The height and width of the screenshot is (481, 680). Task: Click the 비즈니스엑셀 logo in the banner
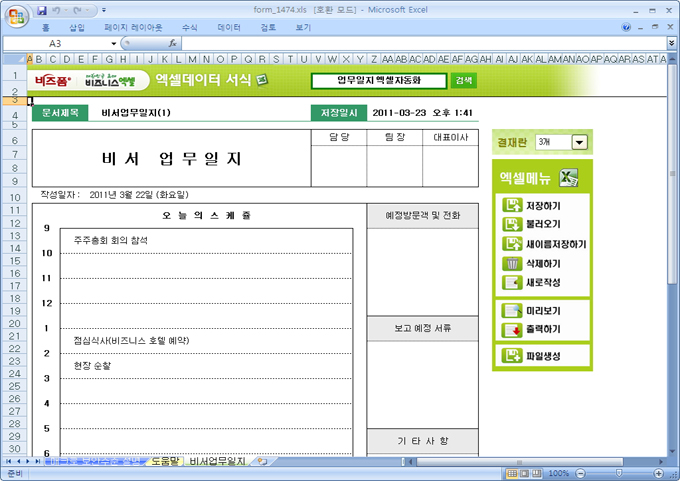tap(110, 80)
